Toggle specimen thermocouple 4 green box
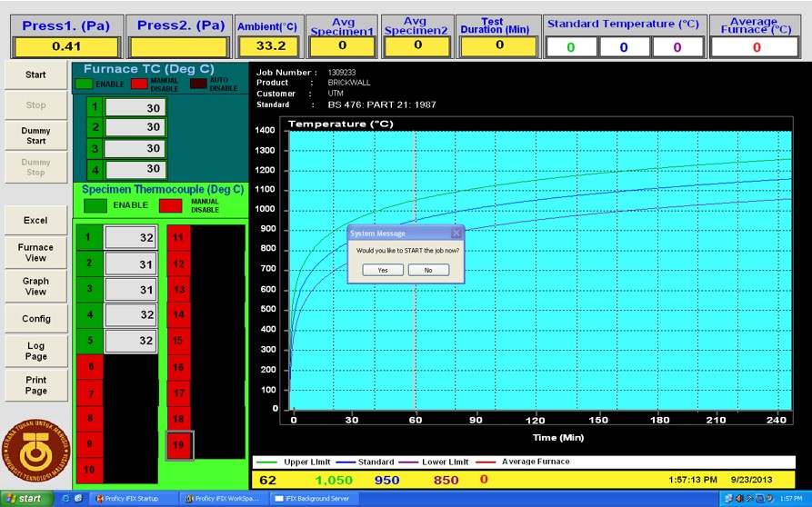Image resolution: width=812 pixels, height=507 pixels. [90, 314]
